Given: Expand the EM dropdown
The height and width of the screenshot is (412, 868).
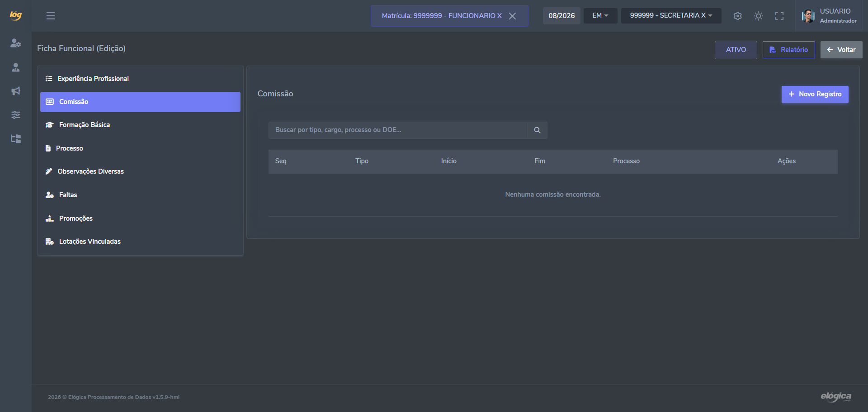Looking at the screenshot, I should (x=600, y=15).
